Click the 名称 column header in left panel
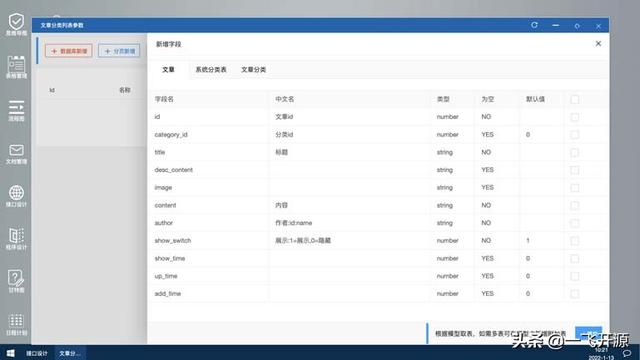 tap(124, 90)
